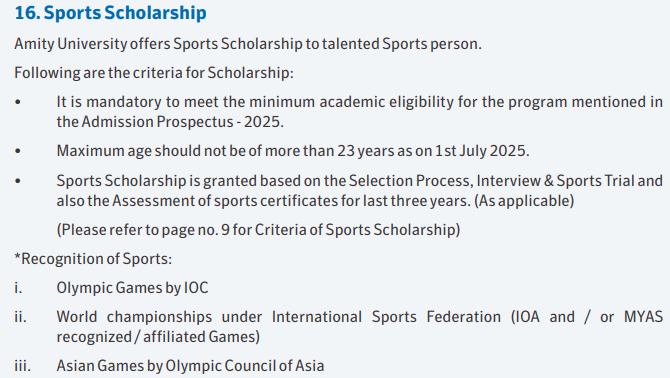Click the words "recognized / affiliated Games)"
The image size is (670, 378).
[158, 337]
